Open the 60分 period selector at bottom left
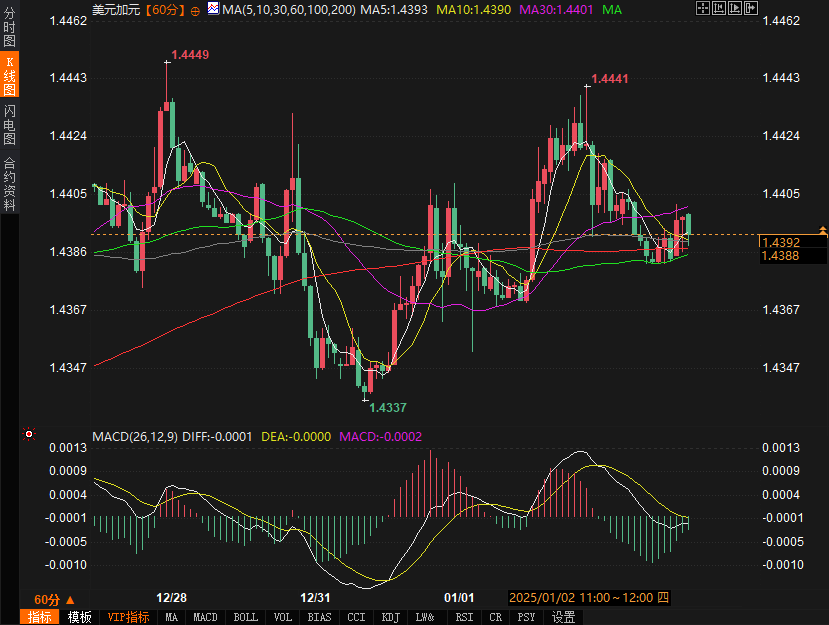829x625 pixels. (47, 599)
